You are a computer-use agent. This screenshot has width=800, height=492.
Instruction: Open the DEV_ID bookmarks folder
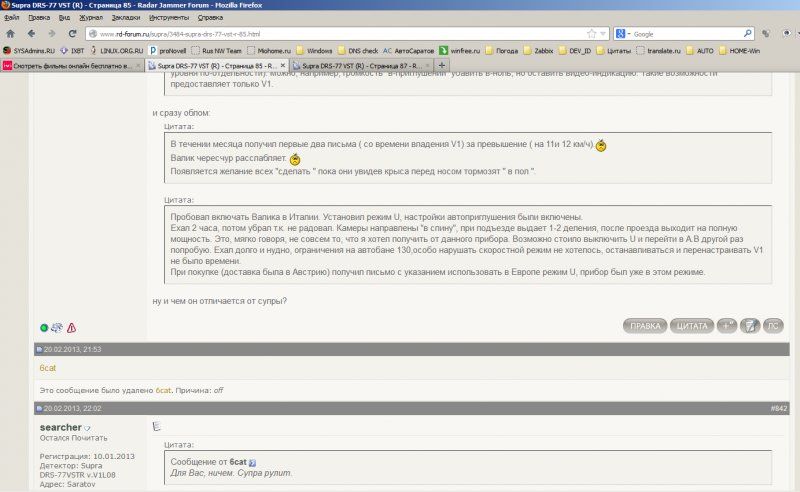[x=575, y=51]
